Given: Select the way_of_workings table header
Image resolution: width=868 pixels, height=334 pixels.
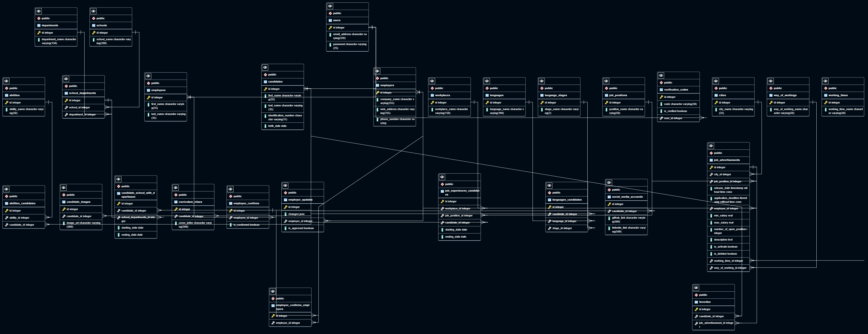Looking at the screenshot, I should [x=785, y=95].
